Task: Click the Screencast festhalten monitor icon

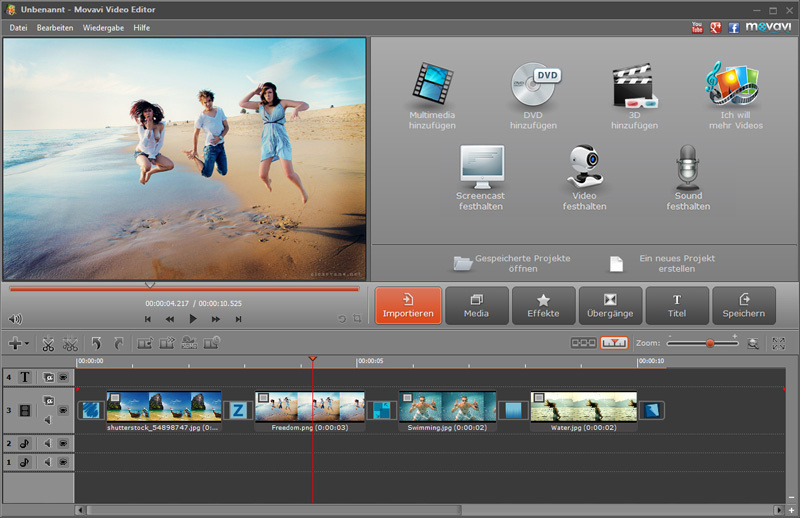Action: pos(480,167)
